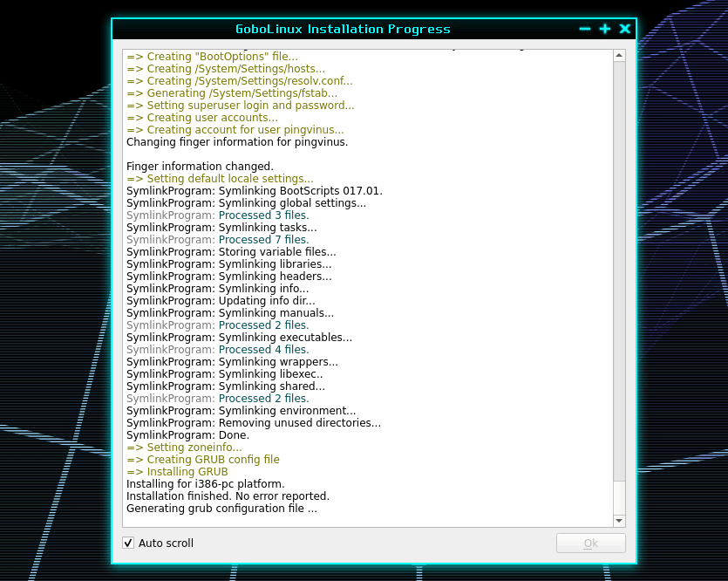
Task: Click the Symlinking manuals line
Action: point(230,313)
